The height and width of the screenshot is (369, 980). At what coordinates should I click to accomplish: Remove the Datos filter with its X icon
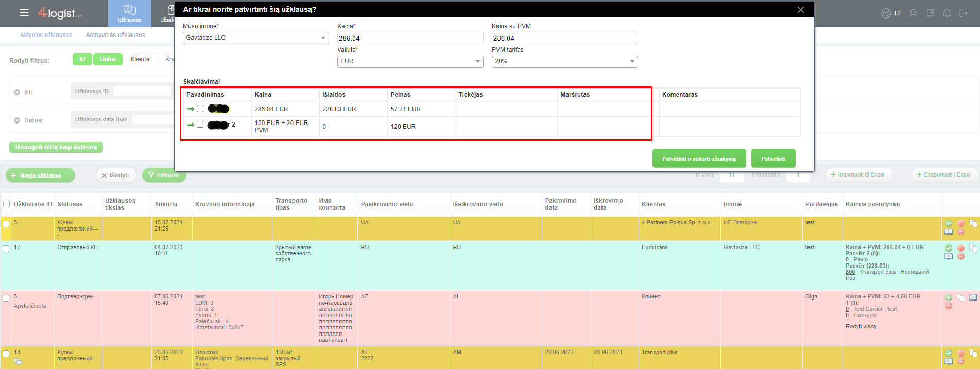(17, 120)
